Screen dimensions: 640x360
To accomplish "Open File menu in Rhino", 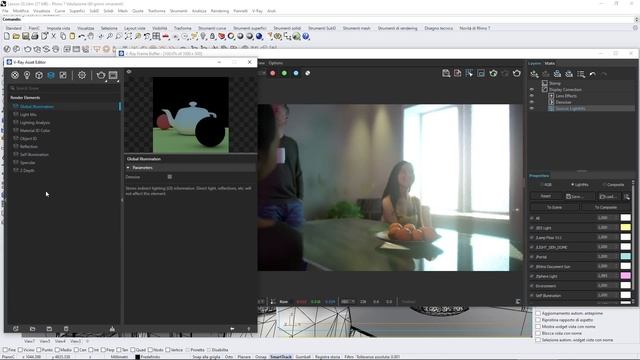I will pyautogui.click(x=5, y=11).
